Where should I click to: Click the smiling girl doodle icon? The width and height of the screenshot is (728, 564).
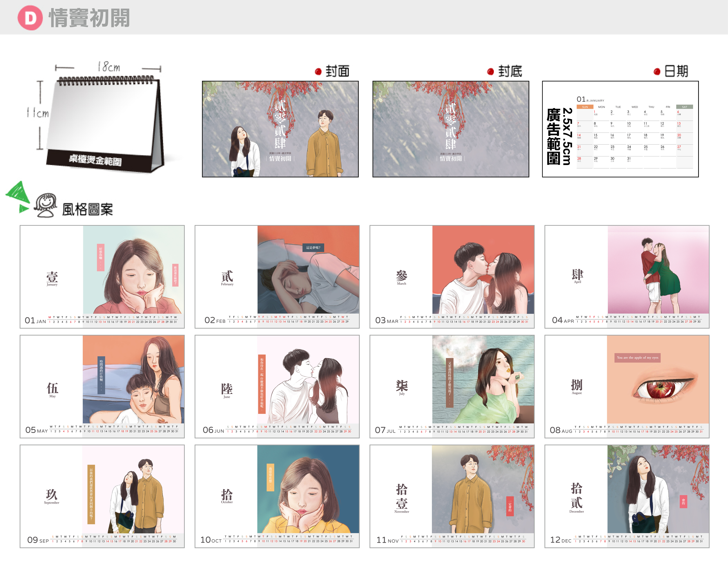pyautogui.click(x=45, y=205)
